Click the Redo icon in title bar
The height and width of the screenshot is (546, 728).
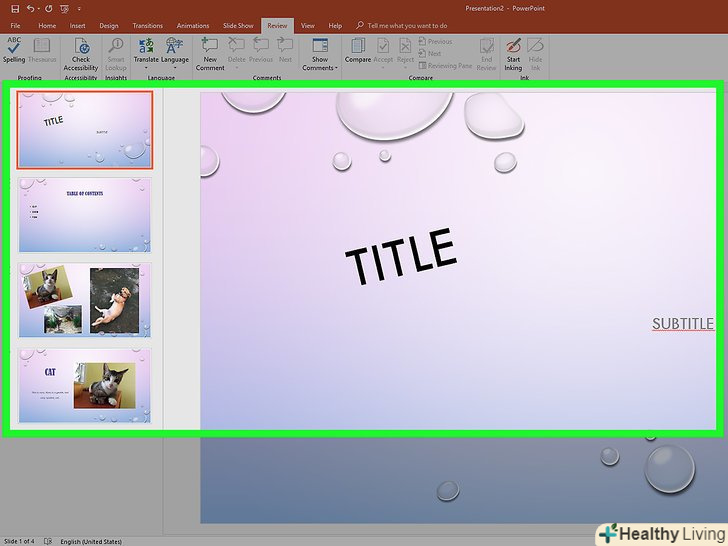pos(49,8)
